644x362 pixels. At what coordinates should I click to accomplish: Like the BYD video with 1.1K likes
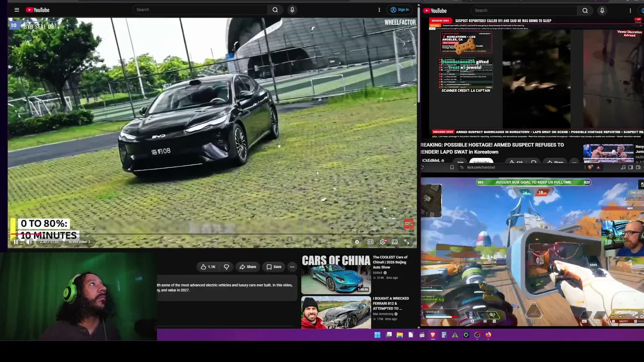point(208,267)
